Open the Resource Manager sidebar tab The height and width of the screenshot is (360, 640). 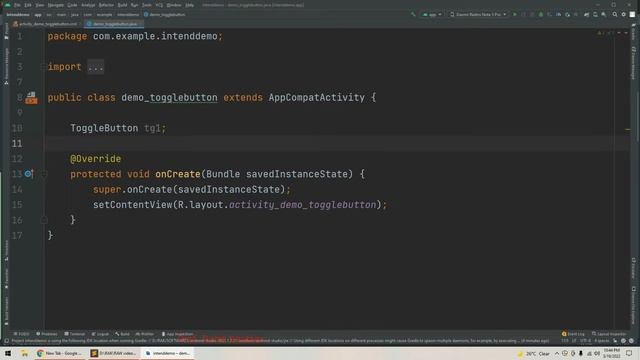click(x=6, y=66)
